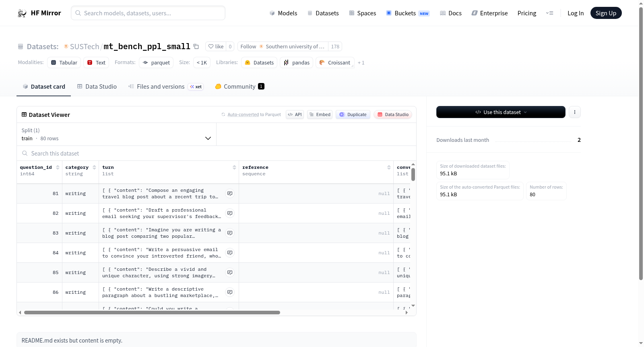Open Data Studio from the viewer header
The width and height of the screenshot is (644, 347).
pos(393,114)
